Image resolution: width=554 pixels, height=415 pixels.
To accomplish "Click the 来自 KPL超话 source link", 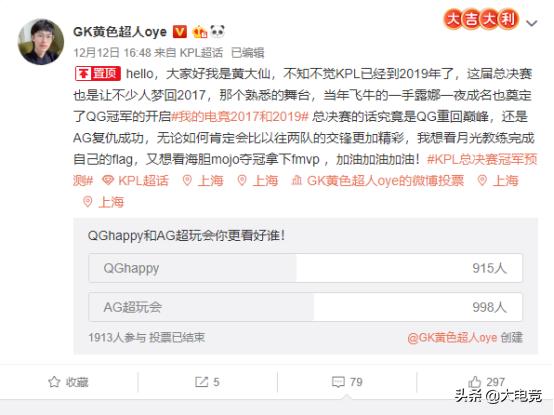I will (189, 53).
